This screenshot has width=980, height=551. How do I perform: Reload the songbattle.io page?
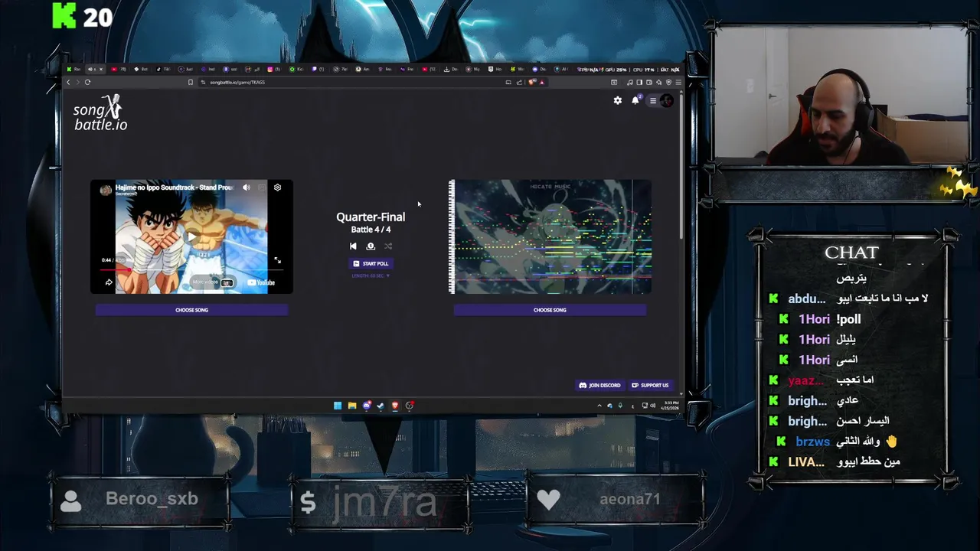(x=88, y=82)
